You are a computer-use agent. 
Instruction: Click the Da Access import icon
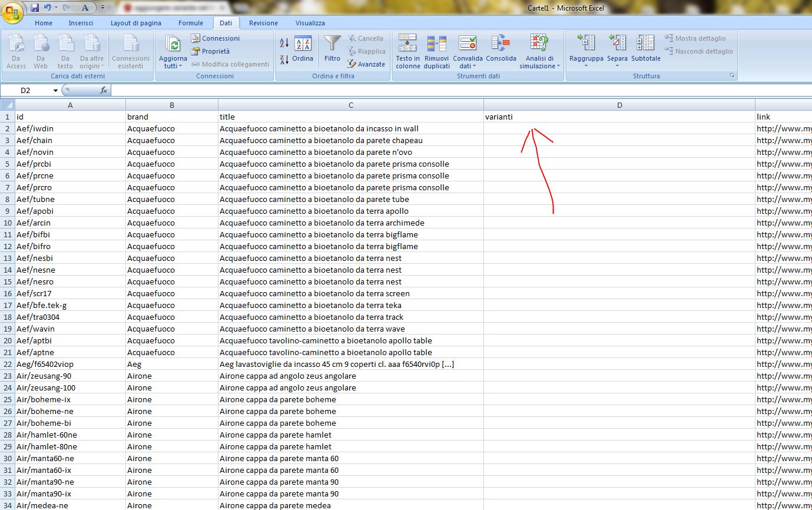coord(16,52)
